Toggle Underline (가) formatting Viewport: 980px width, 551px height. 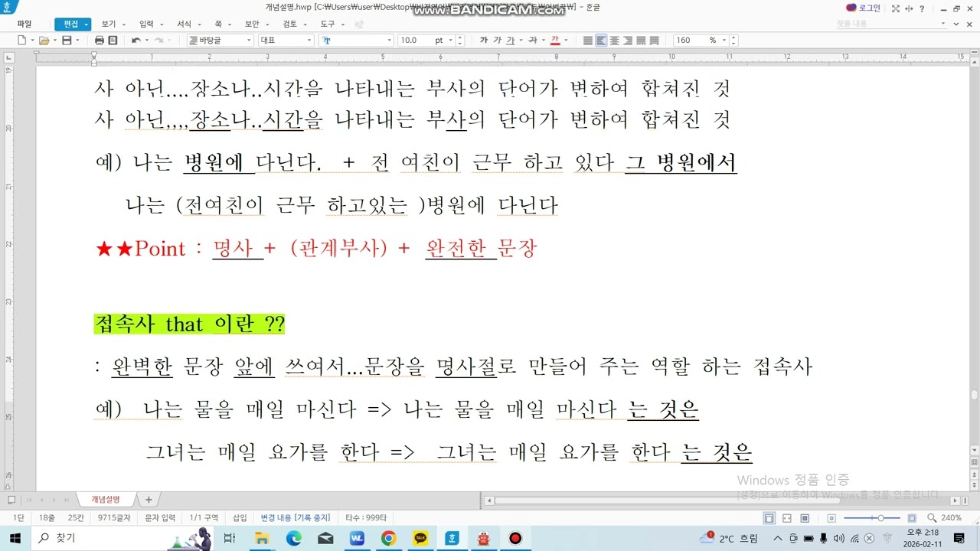(x=511, y=41)
